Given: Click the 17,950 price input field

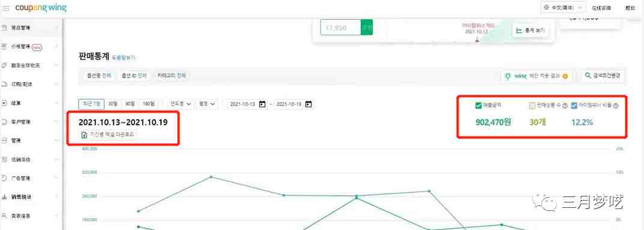Looking at the screenshot, I should coord(340,28).
